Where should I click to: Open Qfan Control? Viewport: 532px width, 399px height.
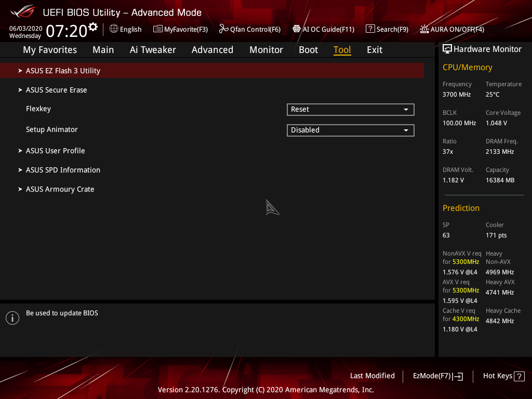(x=249, y=29)
